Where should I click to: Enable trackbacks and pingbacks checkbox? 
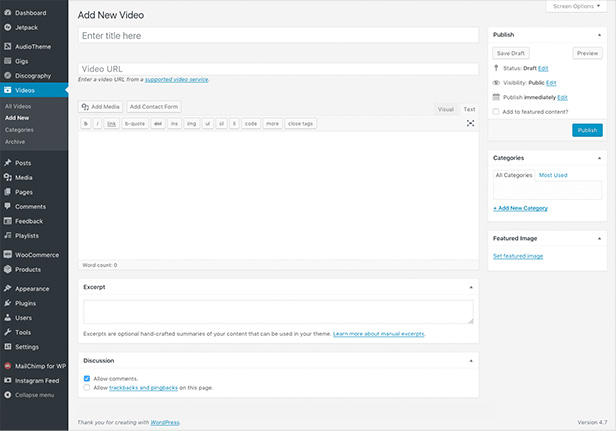(87, 388)
